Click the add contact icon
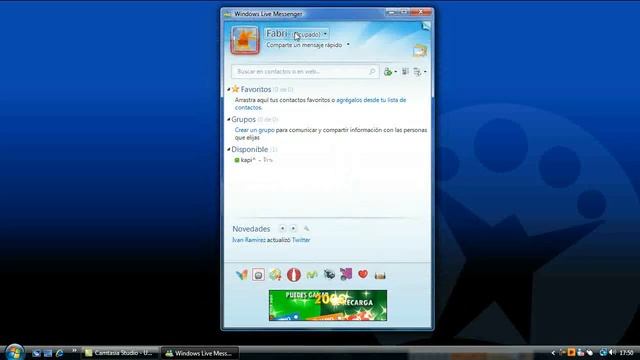The image size is (640, 360). pyautogui.click(x=388, y=72)
